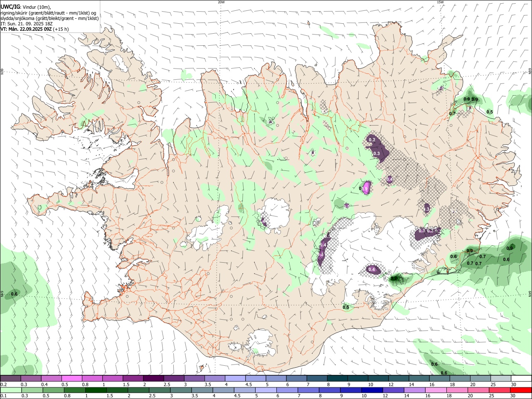Select the 'rigning/skúrir (grænt/blátt/rautt - mm/1klst) og' line

click(x=48, y=13)
